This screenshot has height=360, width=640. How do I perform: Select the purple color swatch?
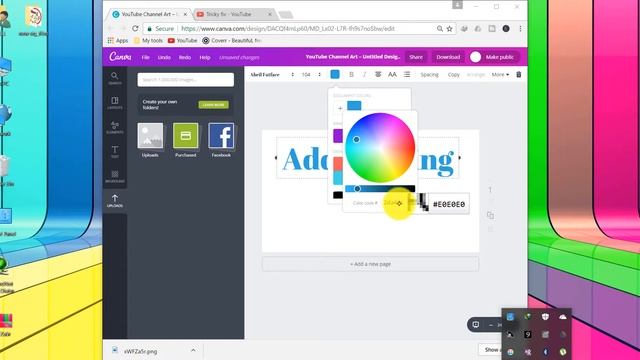[x=338, y=136]
